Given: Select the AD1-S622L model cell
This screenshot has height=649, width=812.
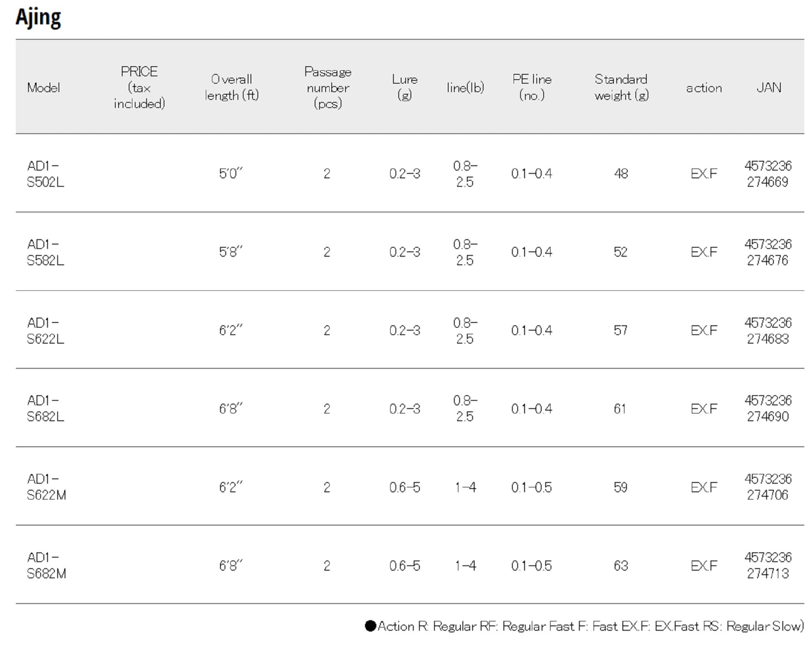Looking at the screenshot, I should pyautogui.click(x=45, y=331).
